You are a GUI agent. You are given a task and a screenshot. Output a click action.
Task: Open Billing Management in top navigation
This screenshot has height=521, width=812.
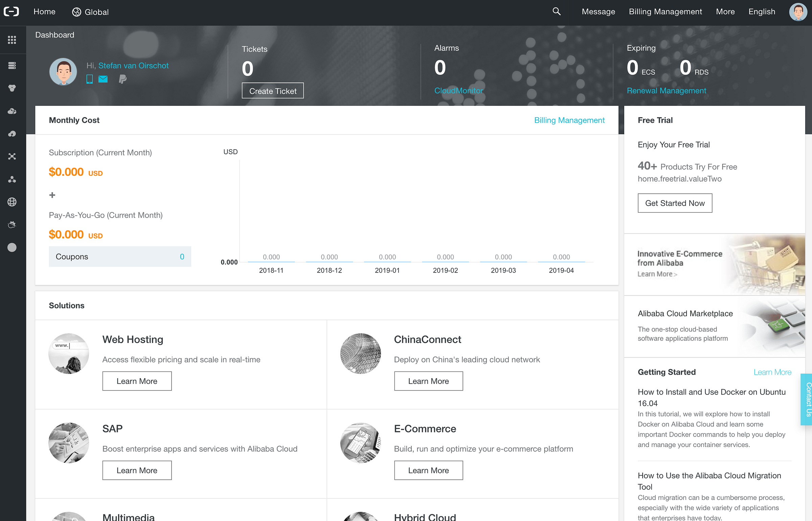coord(665,12)
